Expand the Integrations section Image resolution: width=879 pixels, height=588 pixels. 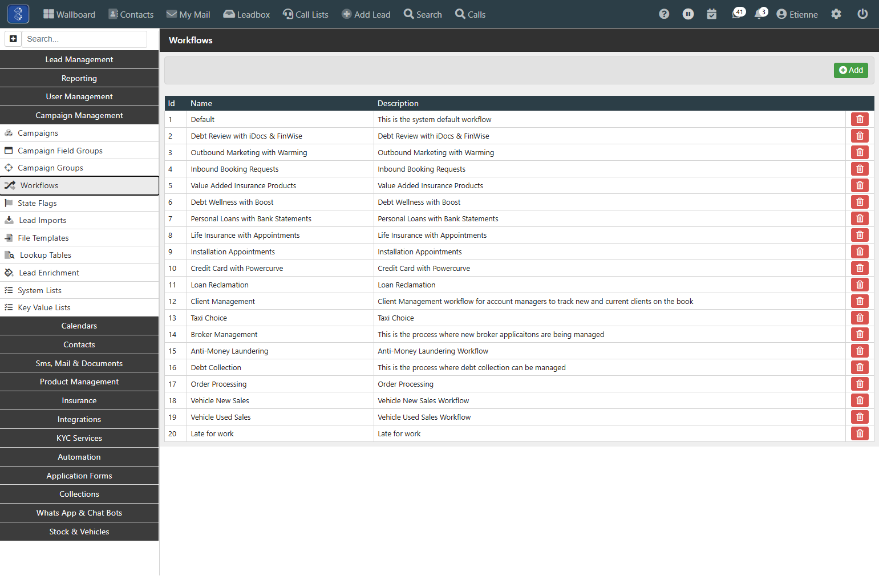click(x=79, y=419)
